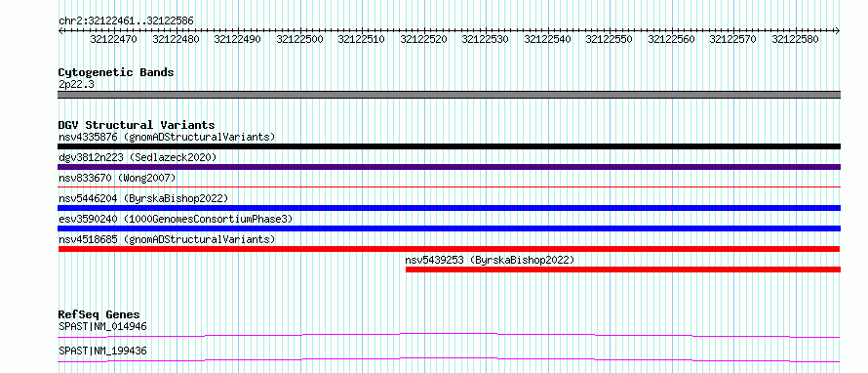
Task: Open the DGV Structural Variants track title
Action: tap(137, 125)
